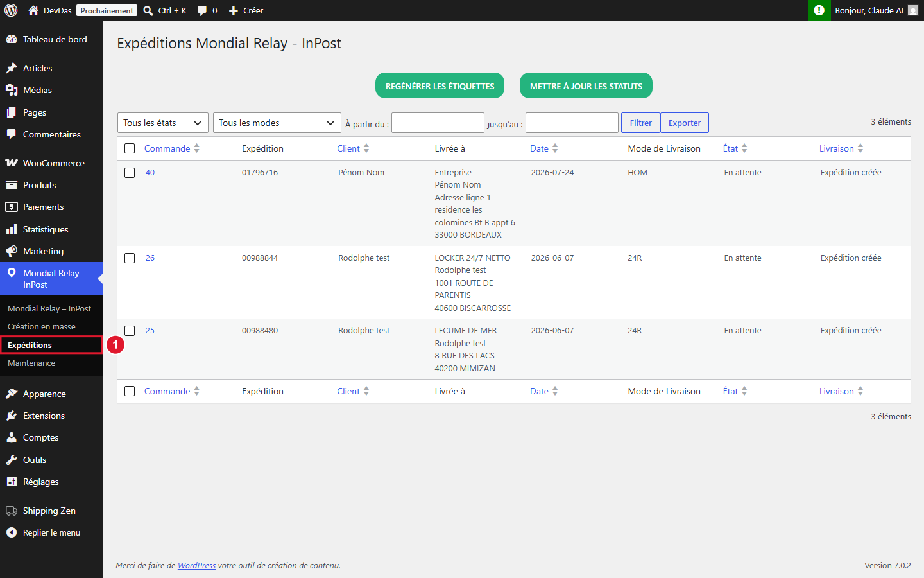Click expedition number 01796716
924x578 pixels.
coord(260,173)
